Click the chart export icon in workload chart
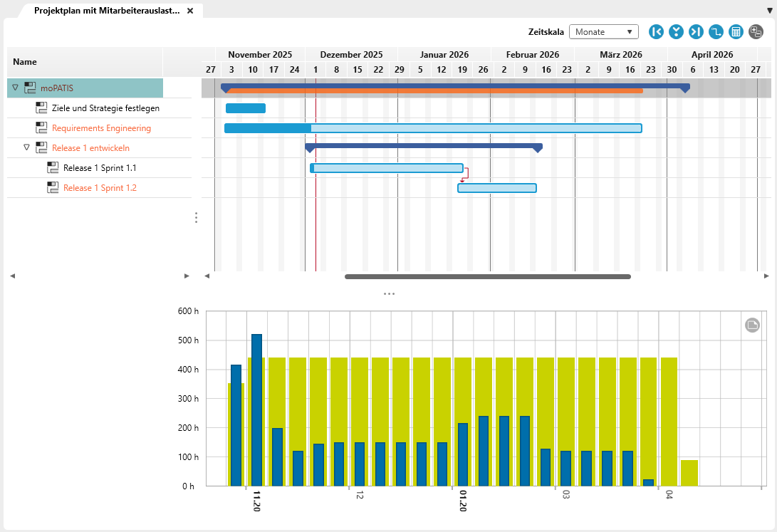 pos(752,325)
